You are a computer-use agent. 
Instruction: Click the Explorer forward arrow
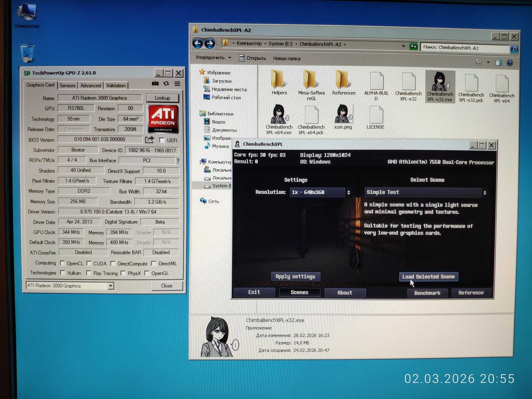click(209, 43)
